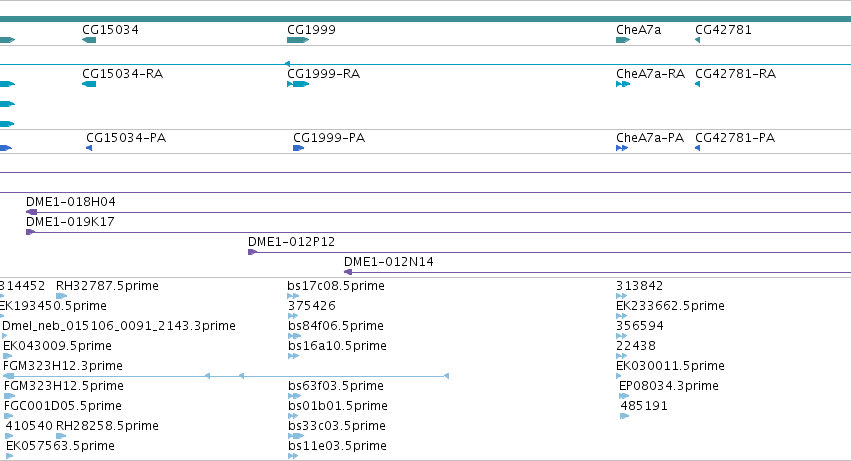Click the CG1999-RA transcript glyph
The image size is (851, 461).
(298, 84)
